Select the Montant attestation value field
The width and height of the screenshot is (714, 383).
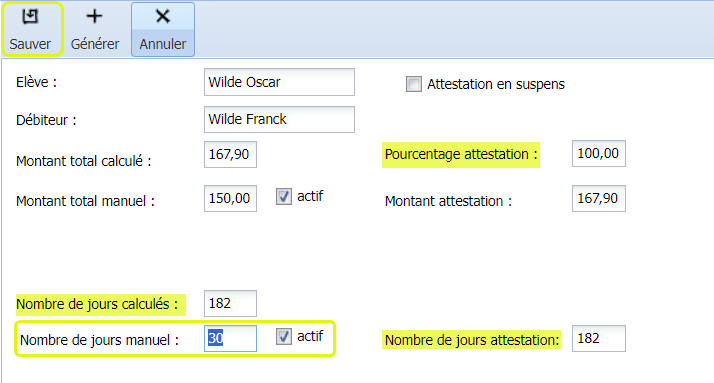coord(599,198)
